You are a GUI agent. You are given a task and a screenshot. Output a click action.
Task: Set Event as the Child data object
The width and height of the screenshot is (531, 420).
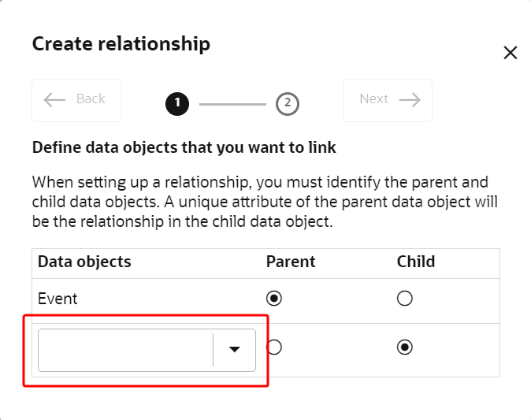[405, 299]
